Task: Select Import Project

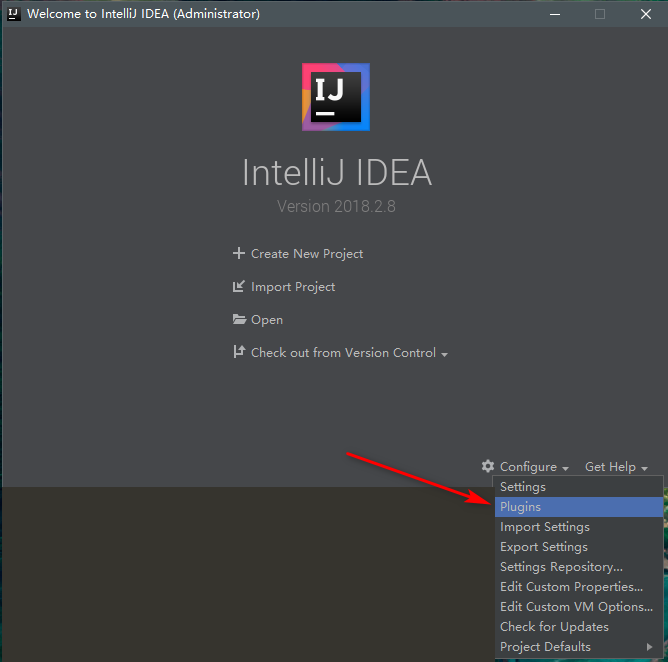Action: click(293, 287)
